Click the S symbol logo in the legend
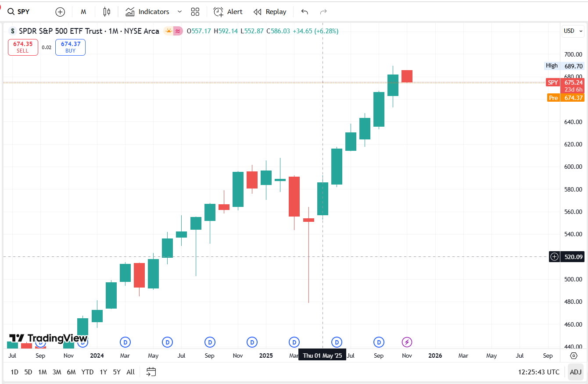 click(12, 31)
